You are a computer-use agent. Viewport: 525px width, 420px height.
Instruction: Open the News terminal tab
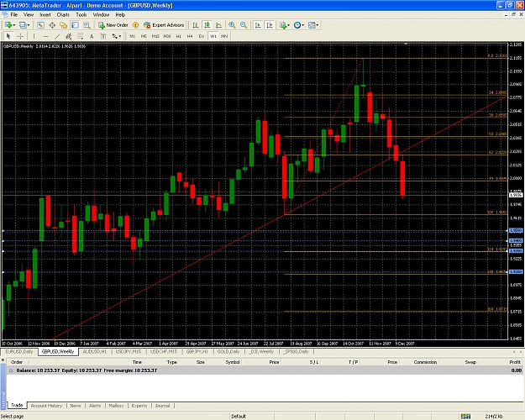click(76, 406)
